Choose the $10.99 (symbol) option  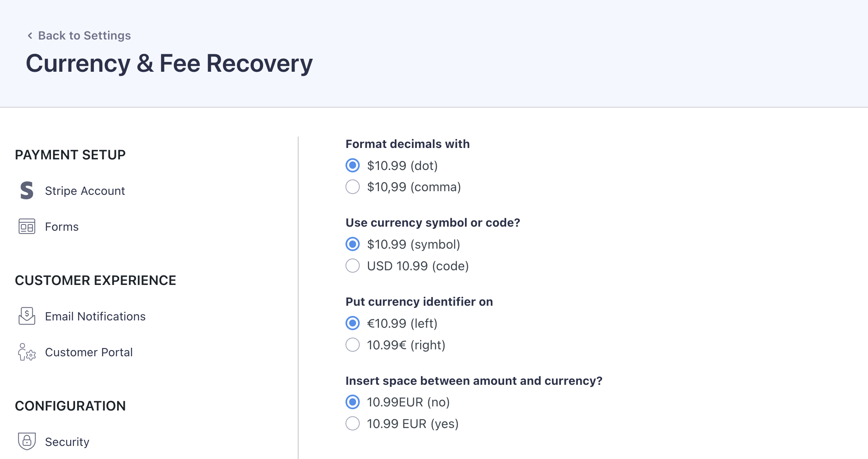point(353,244)
